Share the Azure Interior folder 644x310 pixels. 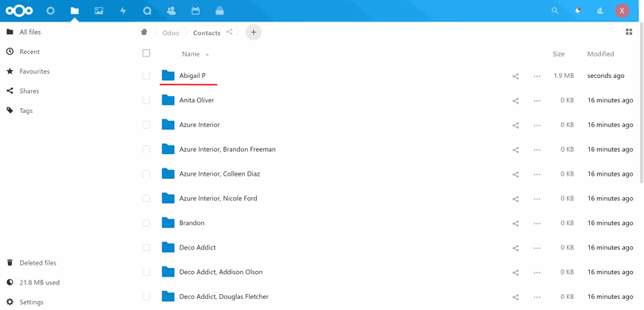tap(515, 126)
